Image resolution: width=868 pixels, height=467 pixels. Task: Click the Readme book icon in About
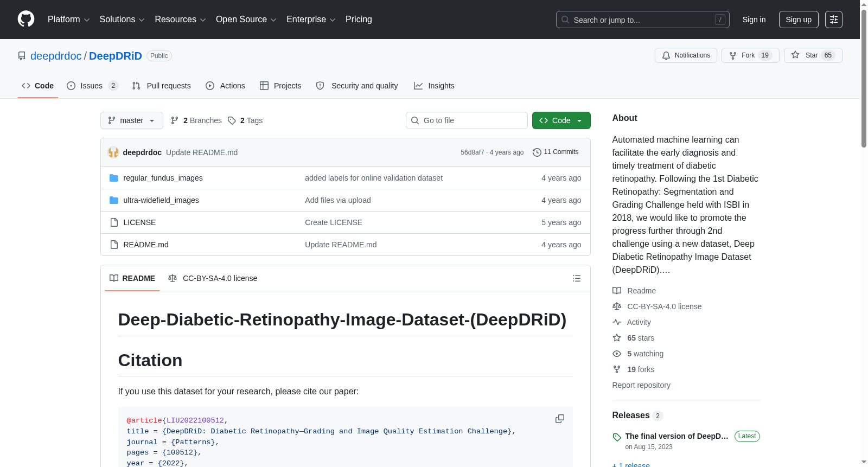pyautogui.click(x=617, y=291)
